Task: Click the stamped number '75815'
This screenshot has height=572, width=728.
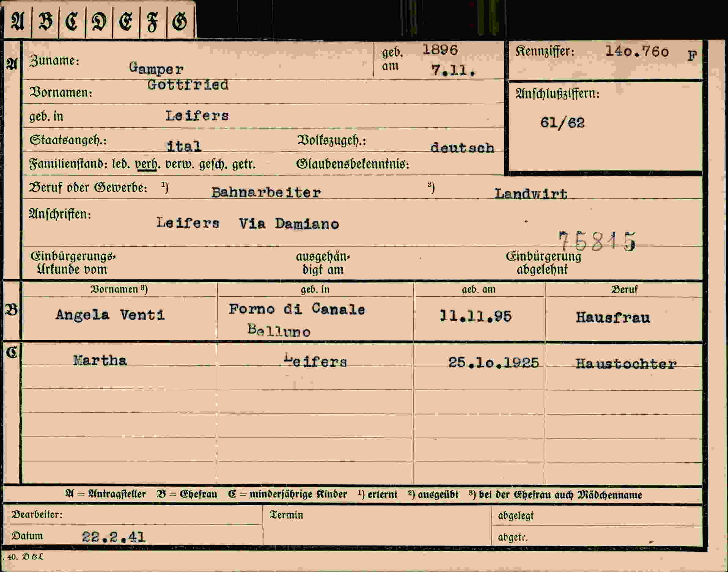Action: pyautogui.click(x=597, y=241)
